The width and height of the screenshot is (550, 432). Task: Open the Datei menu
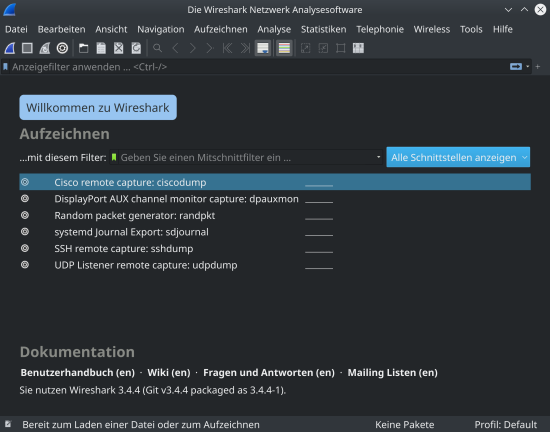click(x=16, y=29)
